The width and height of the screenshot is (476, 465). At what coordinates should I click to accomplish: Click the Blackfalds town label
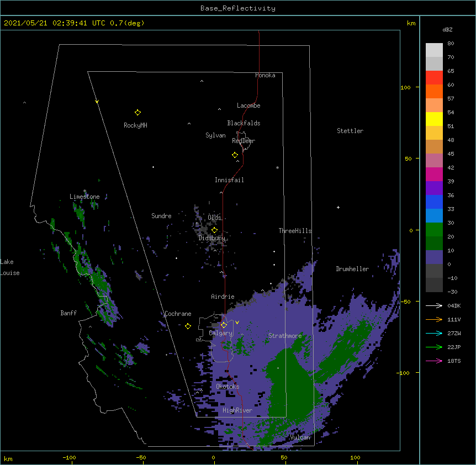click(244, 123)
